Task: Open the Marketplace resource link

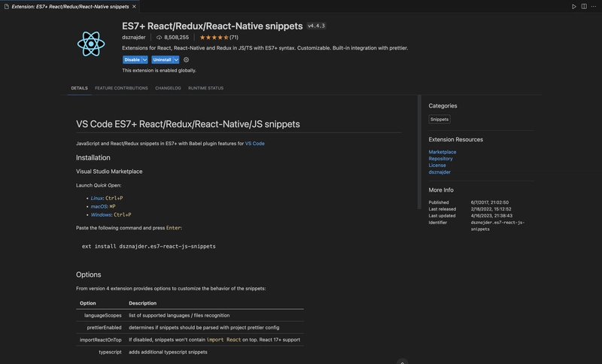Action: click(442, 152)
